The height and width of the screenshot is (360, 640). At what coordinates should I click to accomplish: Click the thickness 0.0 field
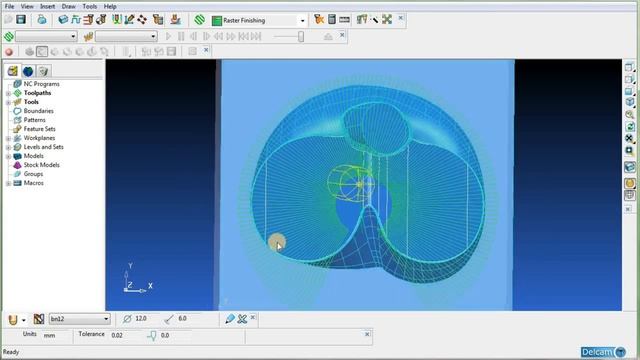pyautogui.click(x=175, y=336)
